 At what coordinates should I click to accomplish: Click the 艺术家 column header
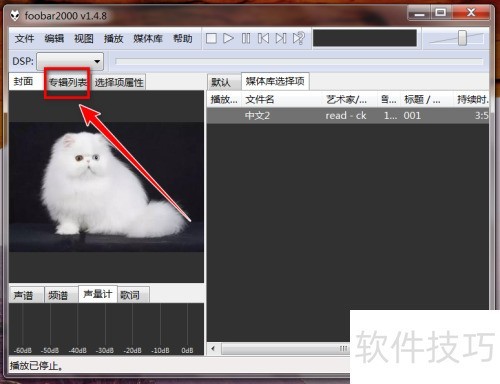coord(350,99)
